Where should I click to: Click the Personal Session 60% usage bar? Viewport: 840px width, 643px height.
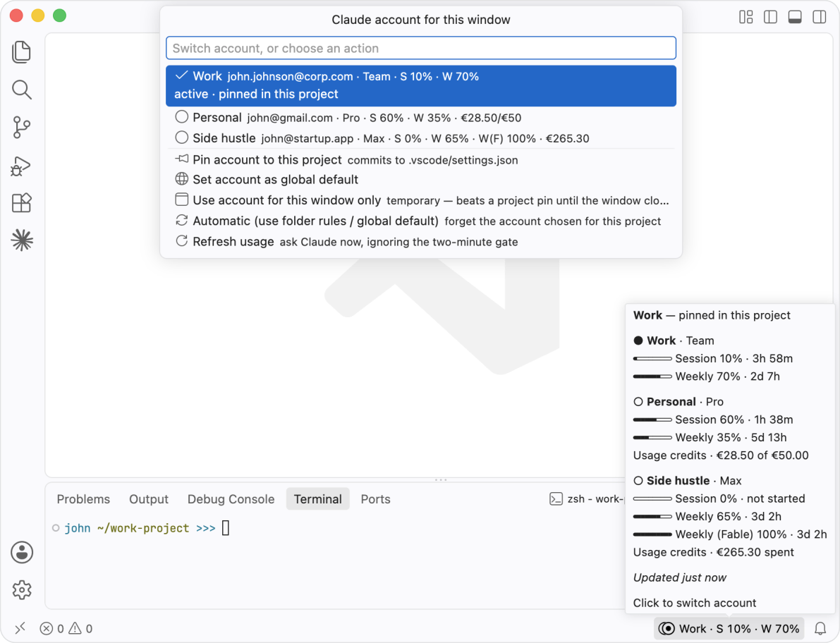[x=652, y=420]
